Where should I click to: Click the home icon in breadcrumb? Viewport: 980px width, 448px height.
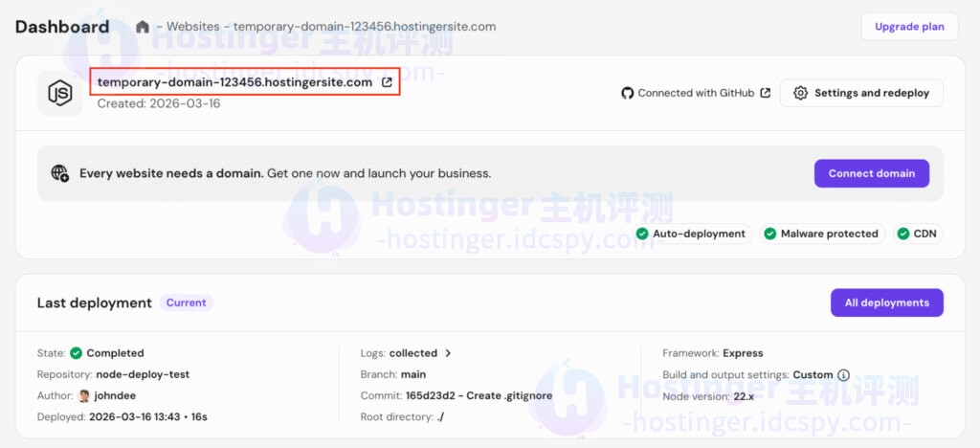143,27
